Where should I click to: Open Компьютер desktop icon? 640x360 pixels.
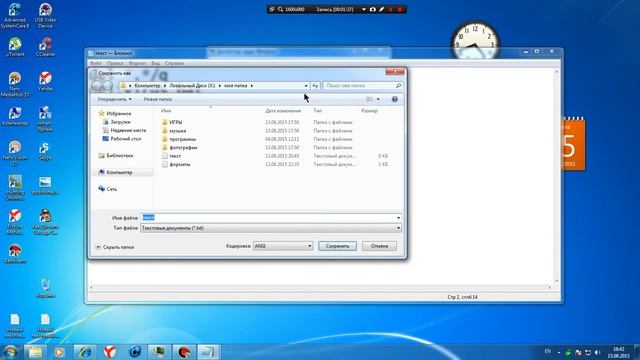click(15, 116)
